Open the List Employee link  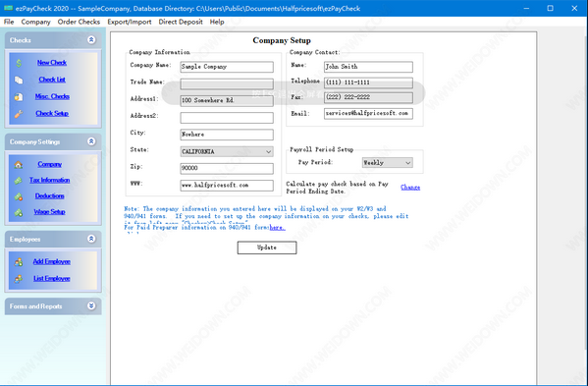52,278
